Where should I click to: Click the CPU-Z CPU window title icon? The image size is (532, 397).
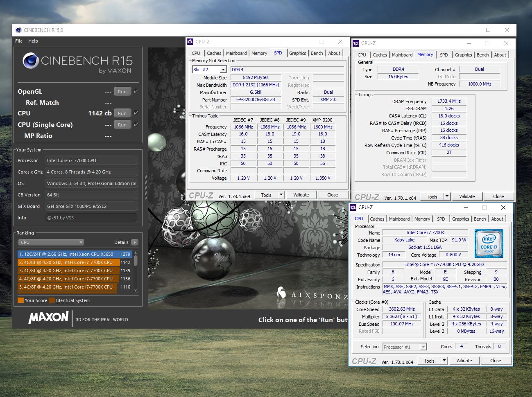coord(353,208)
